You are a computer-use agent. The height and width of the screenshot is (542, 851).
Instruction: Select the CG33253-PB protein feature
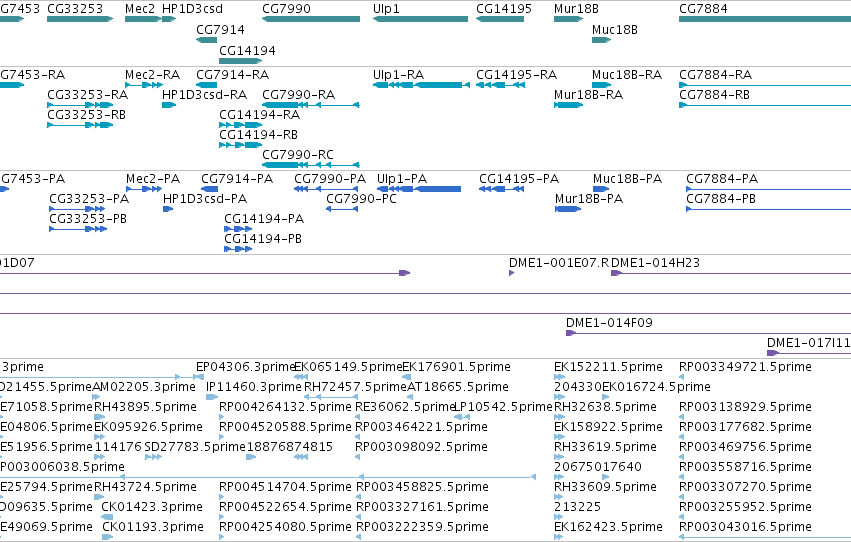pos(78,229)
